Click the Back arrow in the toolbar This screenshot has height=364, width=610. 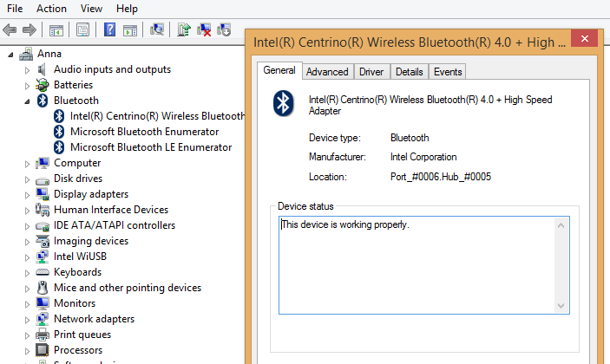(10, 29)
